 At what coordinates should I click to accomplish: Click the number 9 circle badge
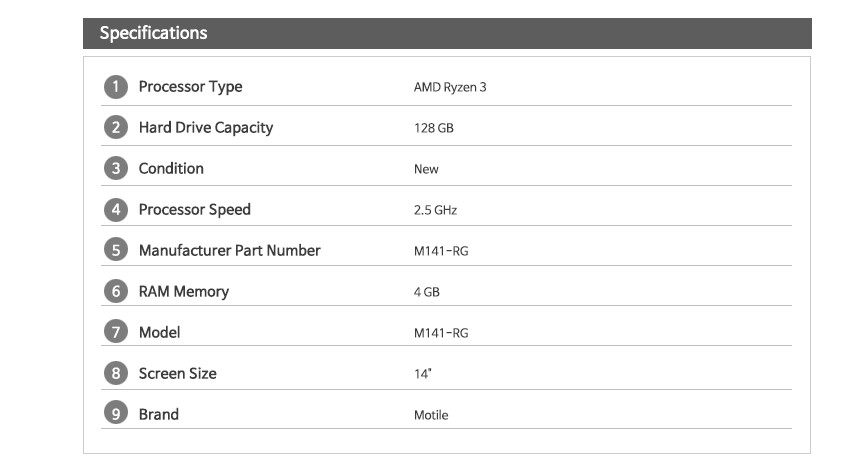(x=115, y=414)
